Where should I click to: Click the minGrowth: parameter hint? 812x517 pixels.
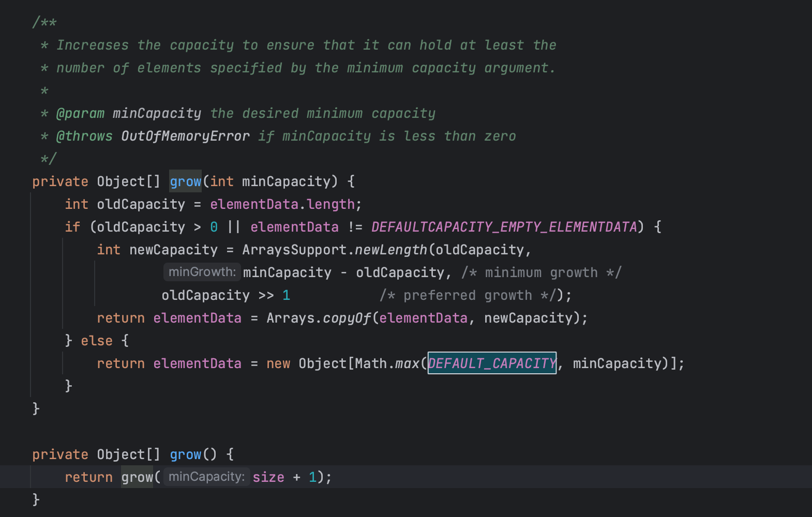click(x=202, y=272)
